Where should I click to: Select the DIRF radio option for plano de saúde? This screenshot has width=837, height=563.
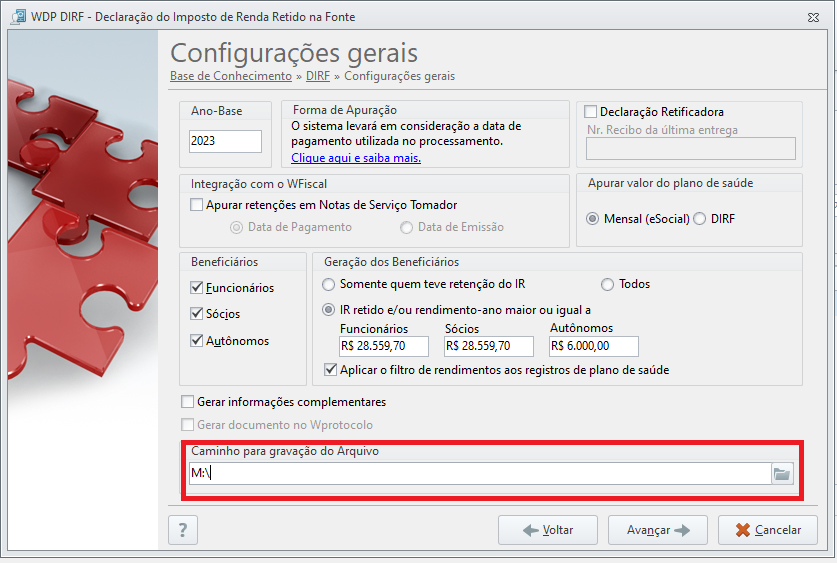click(x=699, y=219)
